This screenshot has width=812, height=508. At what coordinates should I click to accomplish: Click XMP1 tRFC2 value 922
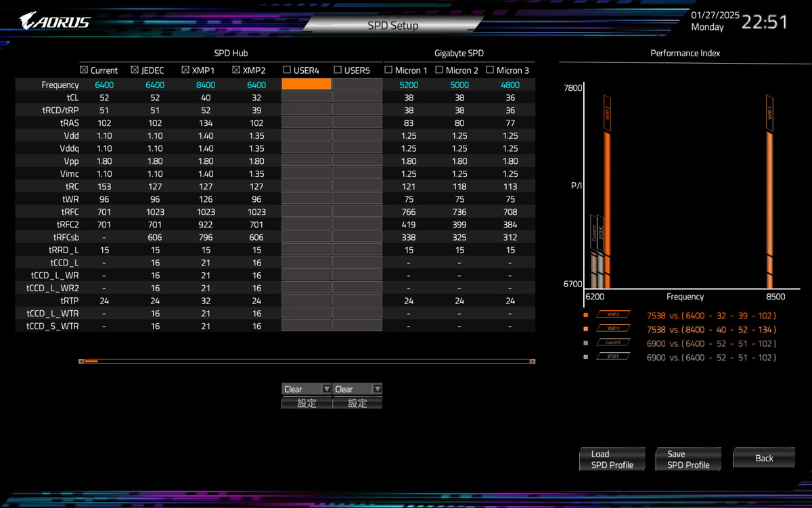click(206, 224)
